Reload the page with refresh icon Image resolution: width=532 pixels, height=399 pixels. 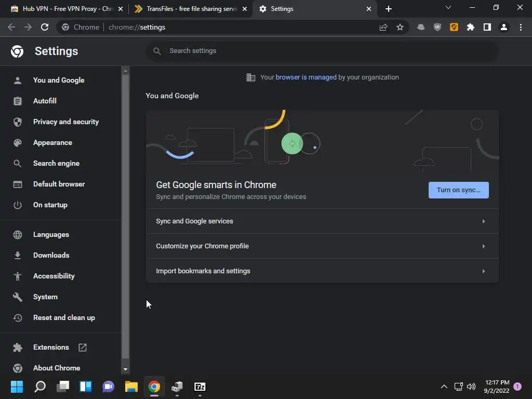(x=45, y=27)
